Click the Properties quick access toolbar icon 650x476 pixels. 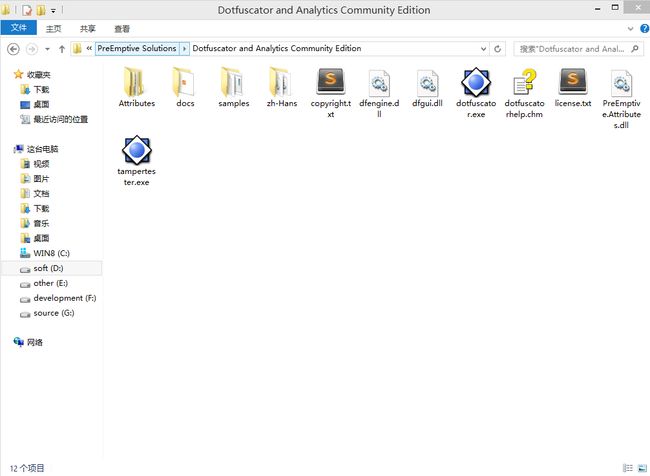pyautogui.click(x=27, y=10)
